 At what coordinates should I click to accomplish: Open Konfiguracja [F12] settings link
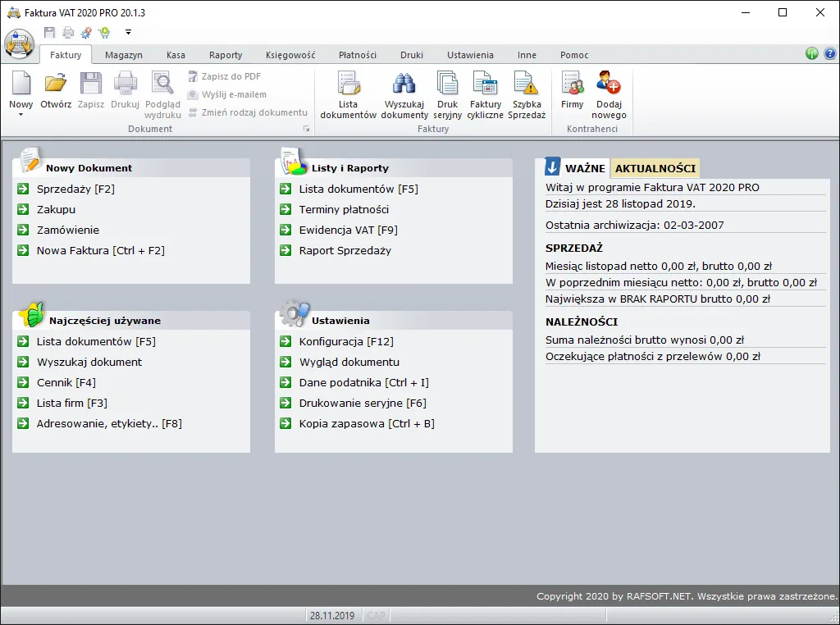pos(346,341)
